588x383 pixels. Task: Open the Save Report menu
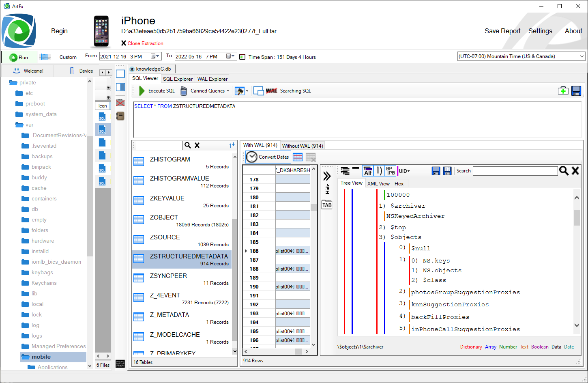pyautogui.click(x=502, y=31)
